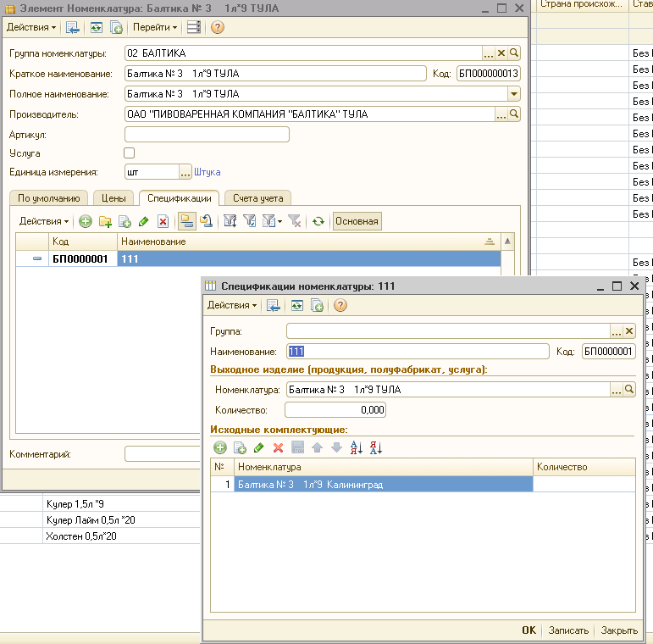Click the mark for deletion icon in Спецификации toolbar
Image resolution: width=653 pixels, height=644 pixels.
(163, 221)
